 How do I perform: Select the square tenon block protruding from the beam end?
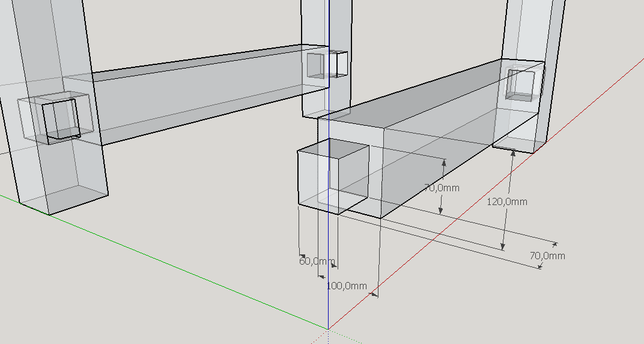pyautogui.click(x=333, y=177)
